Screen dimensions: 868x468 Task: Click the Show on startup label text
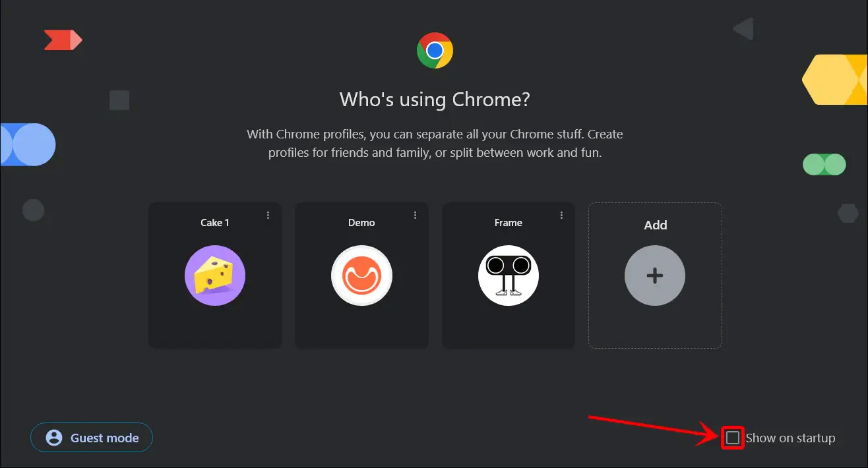(790, 438)
